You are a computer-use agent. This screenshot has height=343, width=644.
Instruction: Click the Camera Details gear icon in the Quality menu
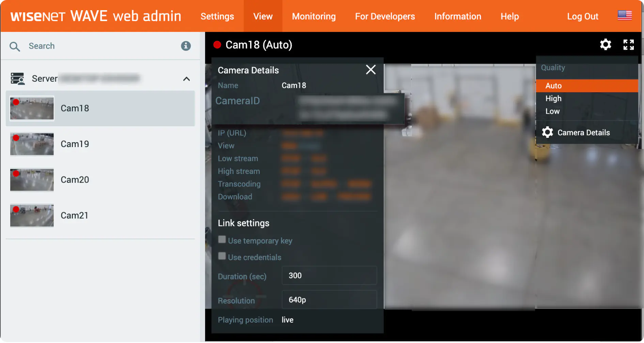[x=547, y=132]
